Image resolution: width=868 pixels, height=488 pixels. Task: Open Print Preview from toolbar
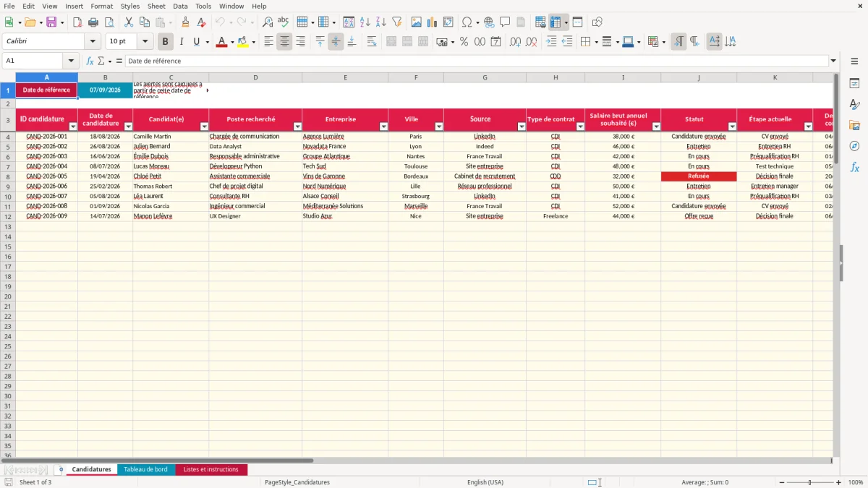[x=109, y=22]
